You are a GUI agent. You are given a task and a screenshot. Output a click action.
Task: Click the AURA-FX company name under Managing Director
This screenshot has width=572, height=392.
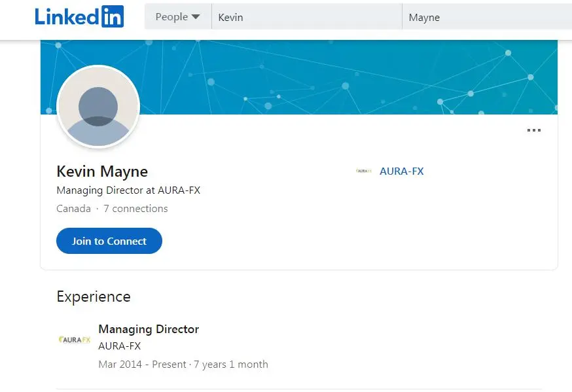(x=119, y=346)
